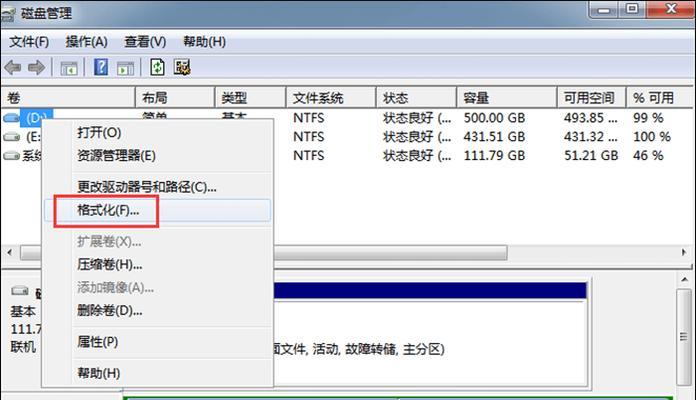This screenshot has height=400, width=696.
Task: Click NTFS cell in the 500.00 GB row
Action: 308,118
